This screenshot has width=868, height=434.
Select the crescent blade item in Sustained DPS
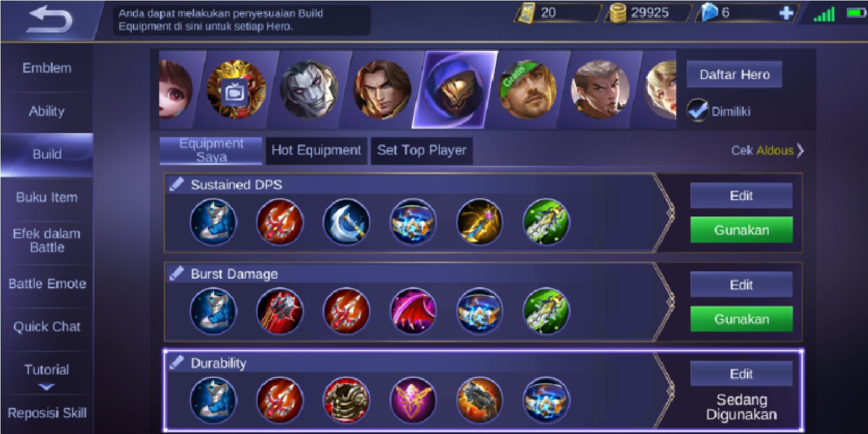(346, 222)
